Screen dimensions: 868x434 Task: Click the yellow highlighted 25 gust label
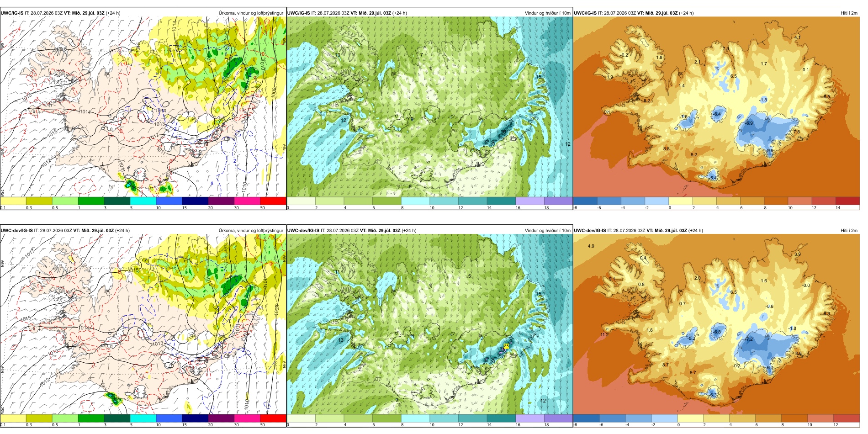pyautogui.click(x=506, y=346)
